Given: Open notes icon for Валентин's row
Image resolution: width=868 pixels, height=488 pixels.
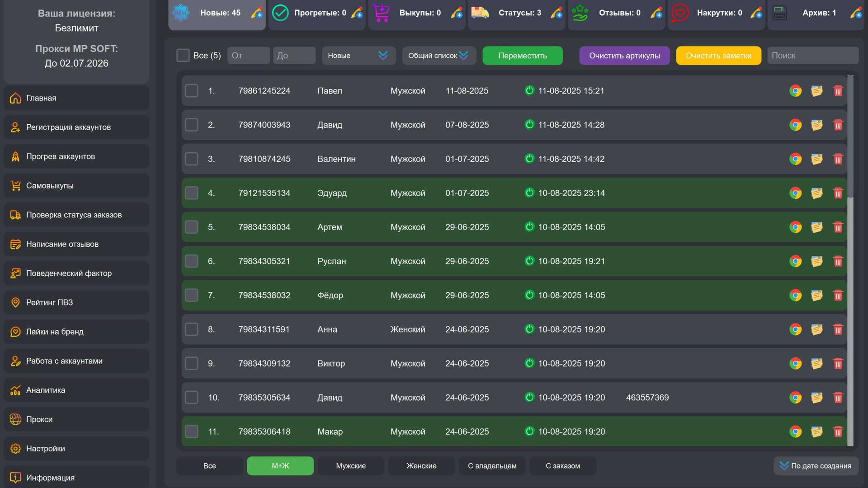Looking at the screenshot, I should pos(816,159).
